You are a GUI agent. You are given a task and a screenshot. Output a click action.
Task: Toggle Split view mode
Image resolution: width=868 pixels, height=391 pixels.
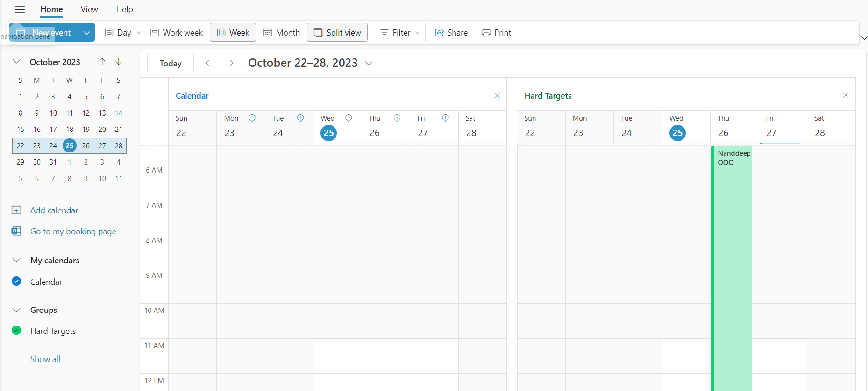click(337, 33)
